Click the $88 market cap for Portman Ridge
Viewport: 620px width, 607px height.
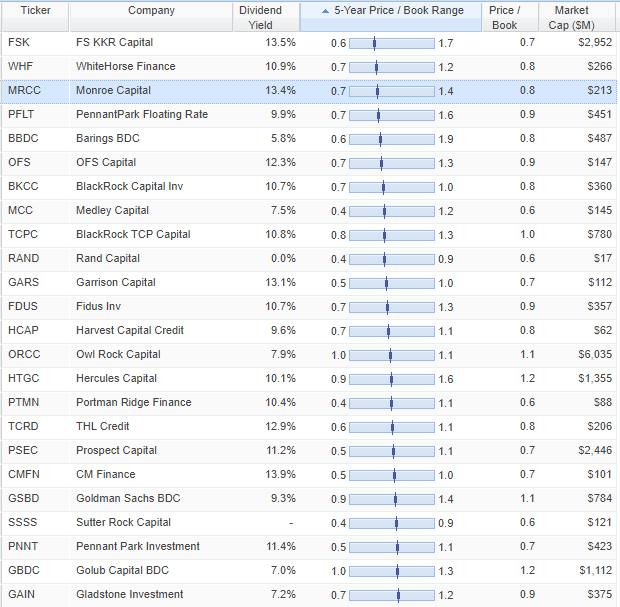click(603, 402)
